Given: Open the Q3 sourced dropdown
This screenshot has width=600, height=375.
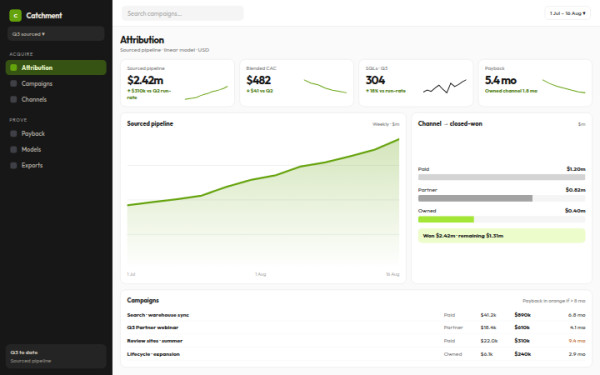Looking at the screenshot, I should [x=56, y=34].
